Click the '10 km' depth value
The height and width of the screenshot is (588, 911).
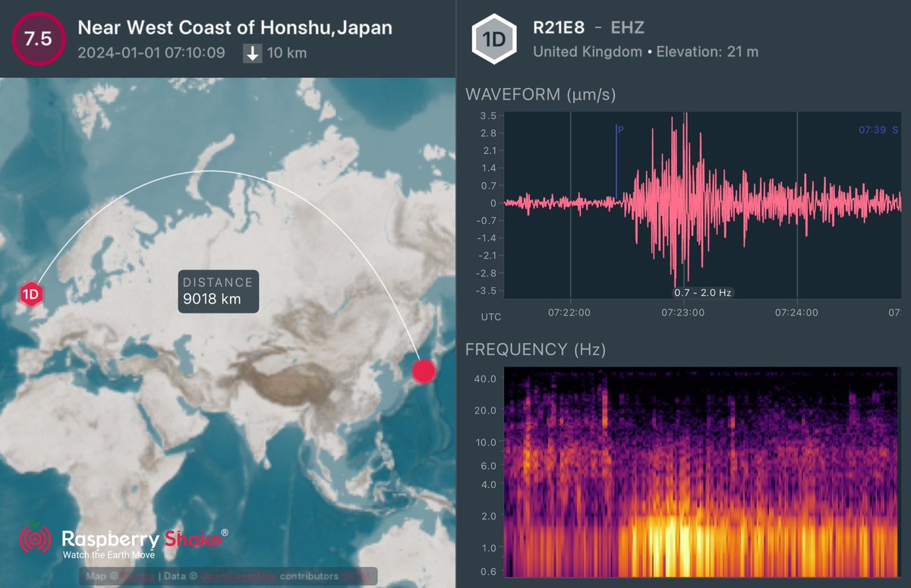pos(288,53)
